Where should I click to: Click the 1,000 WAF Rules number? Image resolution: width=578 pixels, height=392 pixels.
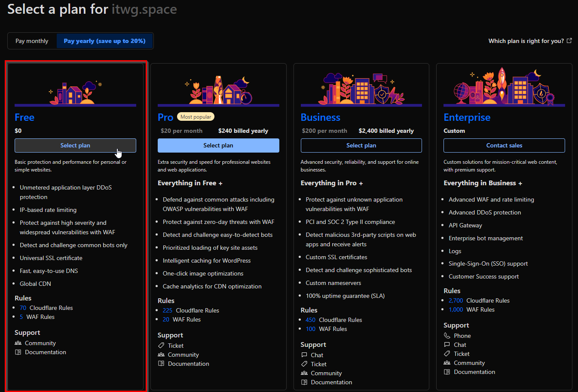456,309
